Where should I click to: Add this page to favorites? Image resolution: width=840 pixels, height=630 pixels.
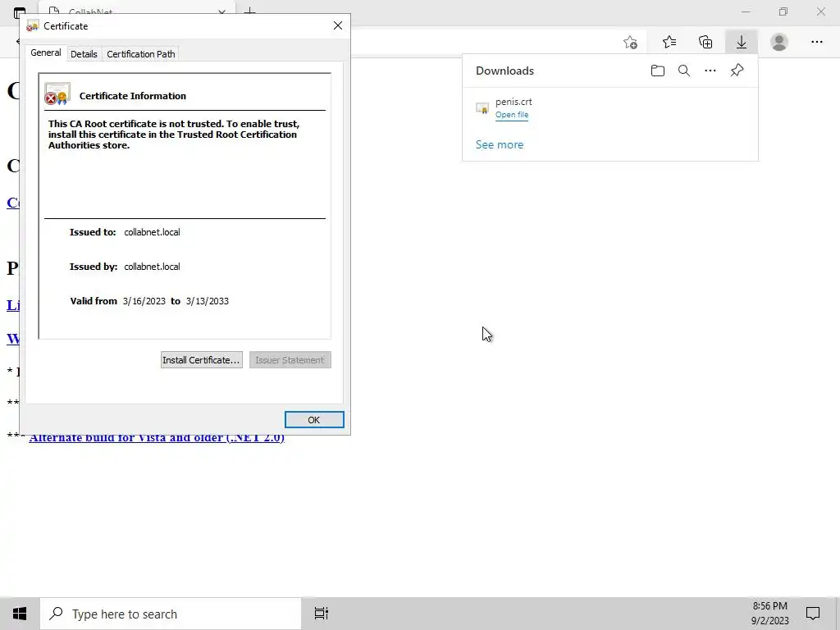click(x=631, y=42)
